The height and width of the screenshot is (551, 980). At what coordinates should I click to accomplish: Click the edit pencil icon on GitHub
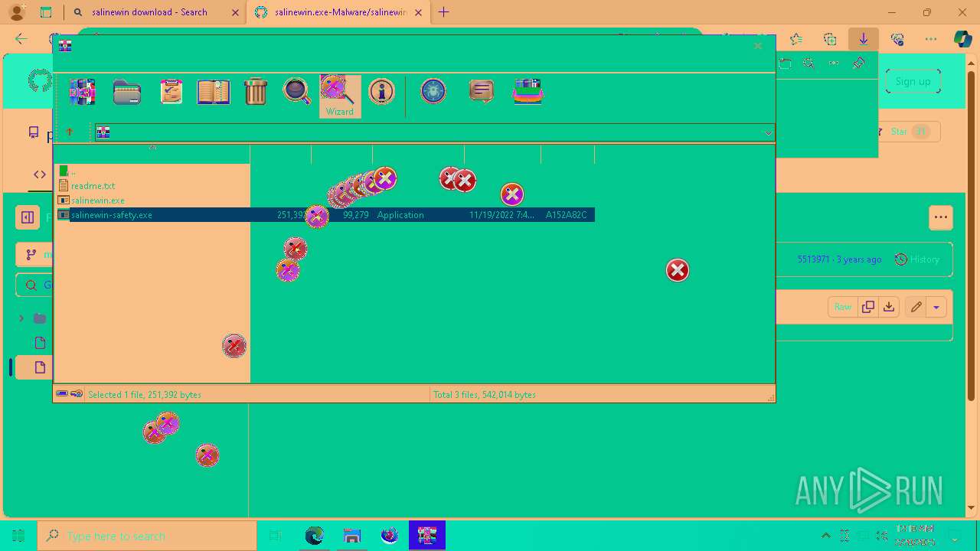tap(916, 307)
